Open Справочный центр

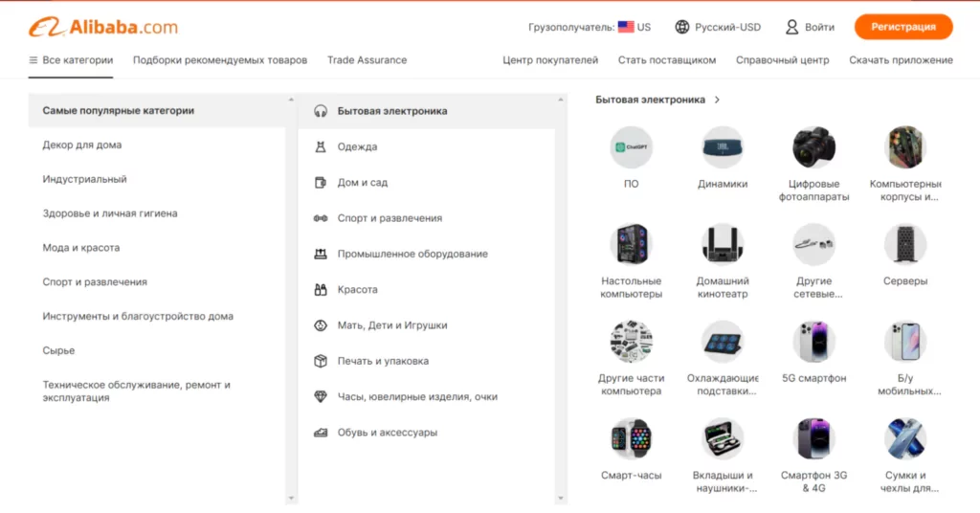click(782, 60)
